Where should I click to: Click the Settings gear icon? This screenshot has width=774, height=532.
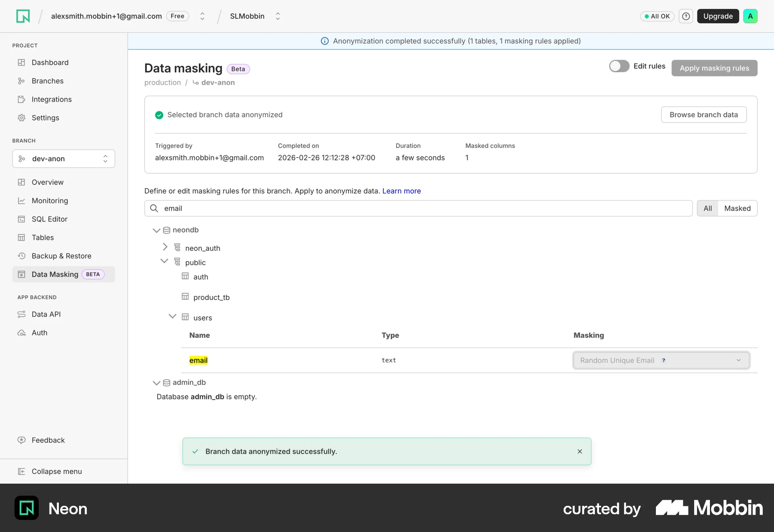pyautogui.click(x=21, y=118)
